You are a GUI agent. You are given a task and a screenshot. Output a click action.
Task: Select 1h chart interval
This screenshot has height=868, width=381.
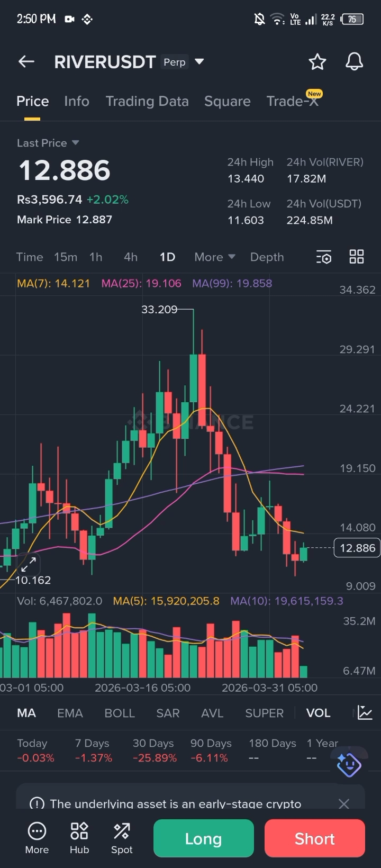coord(96,257)
